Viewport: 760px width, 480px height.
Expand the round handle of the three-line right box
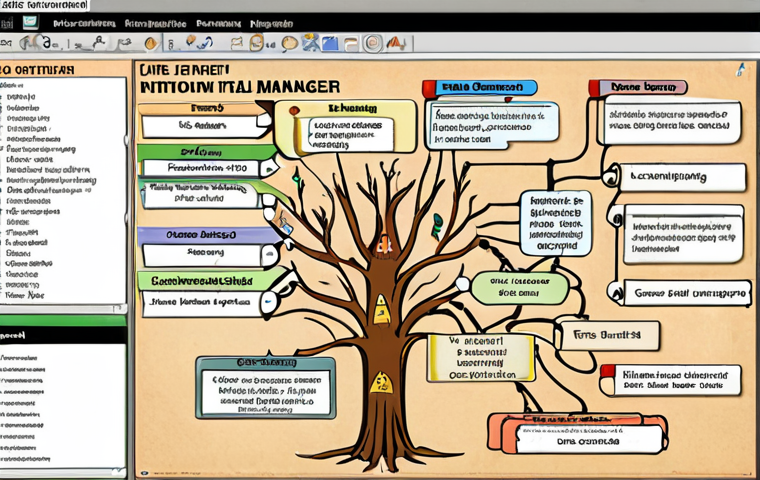coord(617,220)
